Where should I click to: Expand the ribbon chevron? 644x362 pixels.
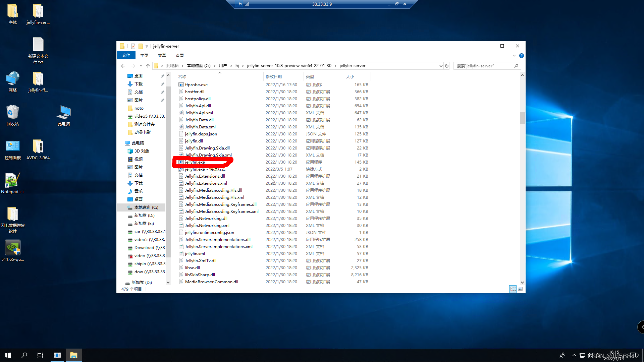514,56
